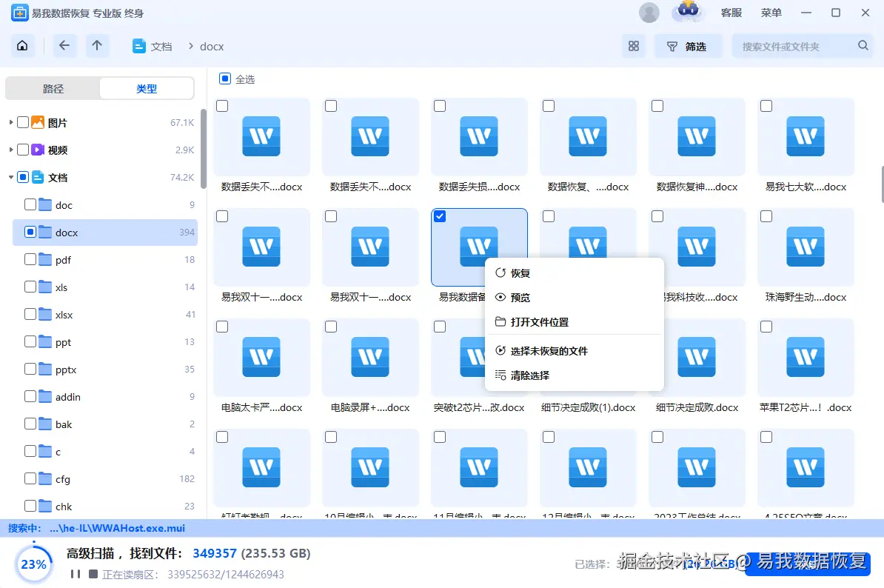Click the file name 细节决定成败(1).docx
This screenshot has width=884, height=588.
coord(588,407)
